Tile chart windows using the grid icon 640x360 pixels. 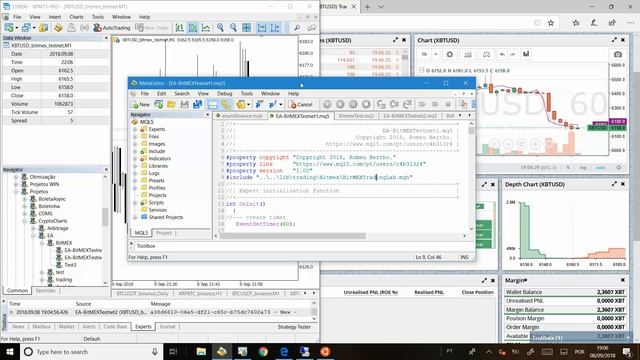point(247,28)
